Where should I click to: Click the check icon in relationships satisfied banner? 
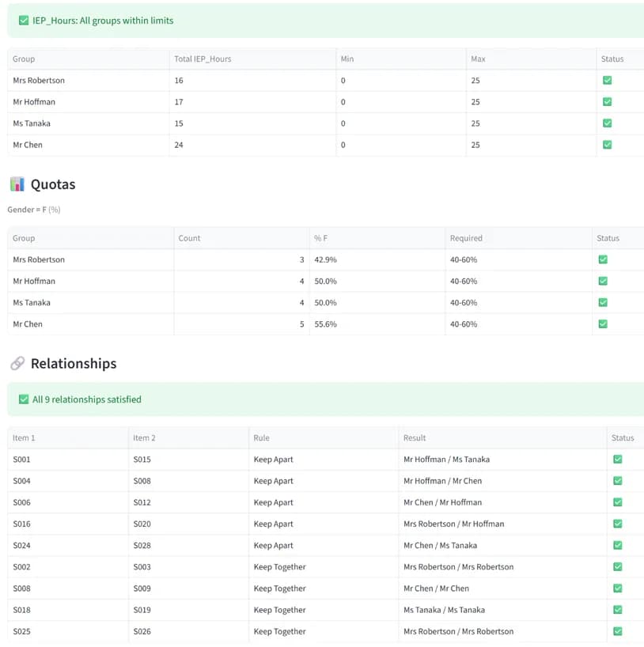click(24, 399)
